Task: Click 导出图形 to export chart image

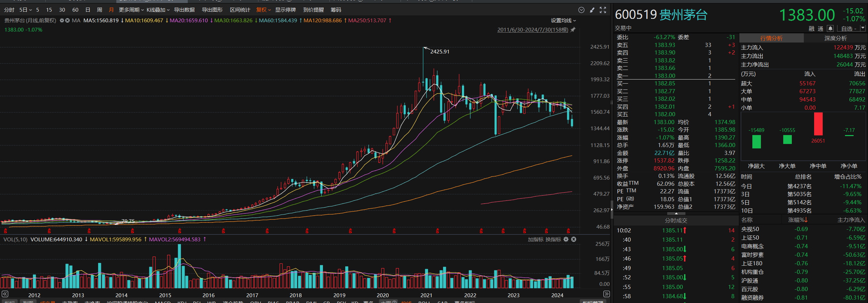Action: tap(212, 10)
